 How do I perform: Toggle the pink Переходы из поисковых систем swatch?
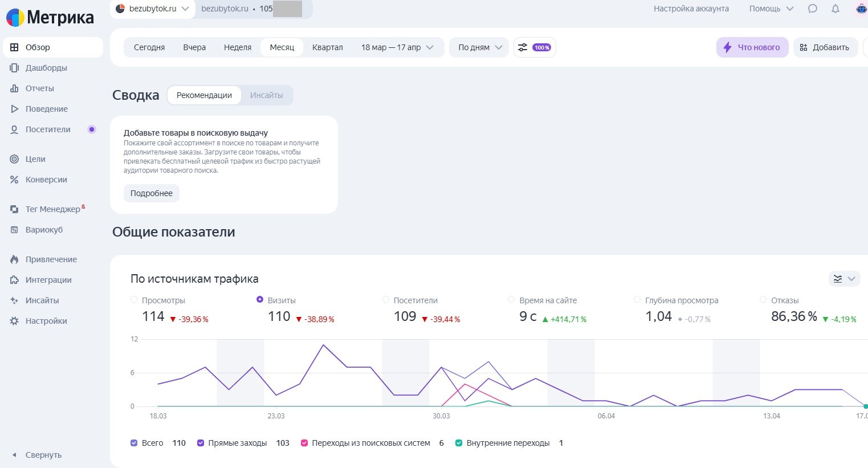[304, 443]
